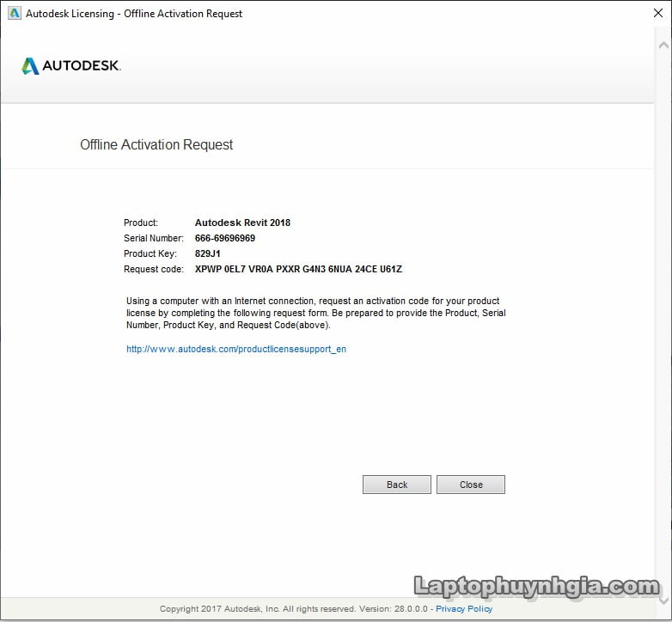
Task: Close the Autodesk Licensing window
Action: pyautogui.click(x=658, y=13)
